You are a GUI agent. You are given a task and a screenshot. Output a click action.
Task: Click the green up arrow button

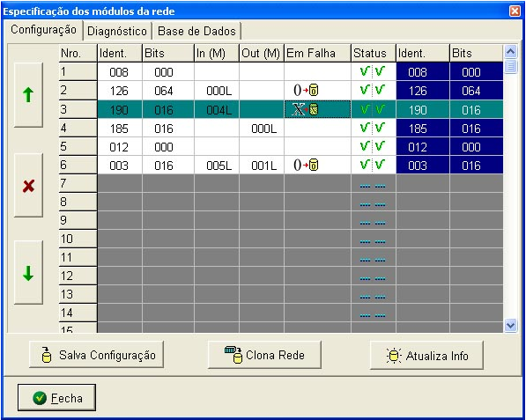(x=28, y=95)
